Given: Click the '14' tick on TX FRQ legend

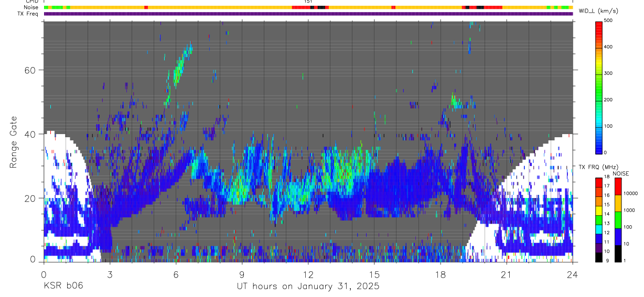Looking at the screenshot, I should (x=607, y=214).
